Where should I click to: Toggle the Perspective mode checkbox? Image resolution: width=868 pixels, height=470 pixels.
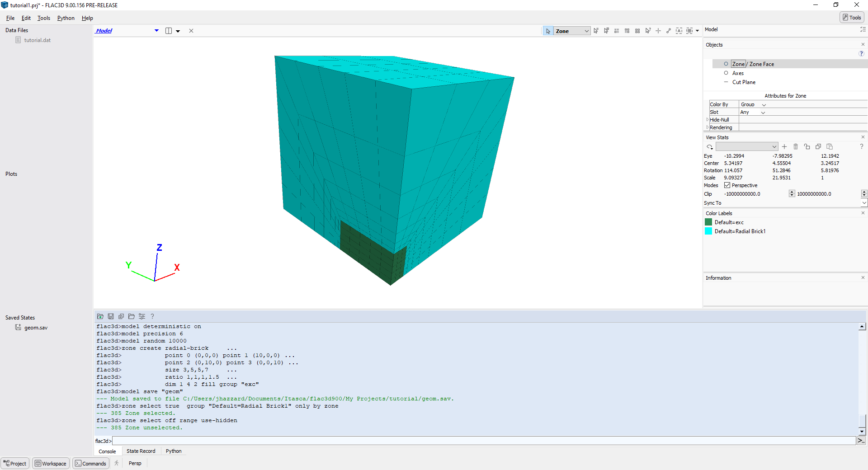[727, 185]
